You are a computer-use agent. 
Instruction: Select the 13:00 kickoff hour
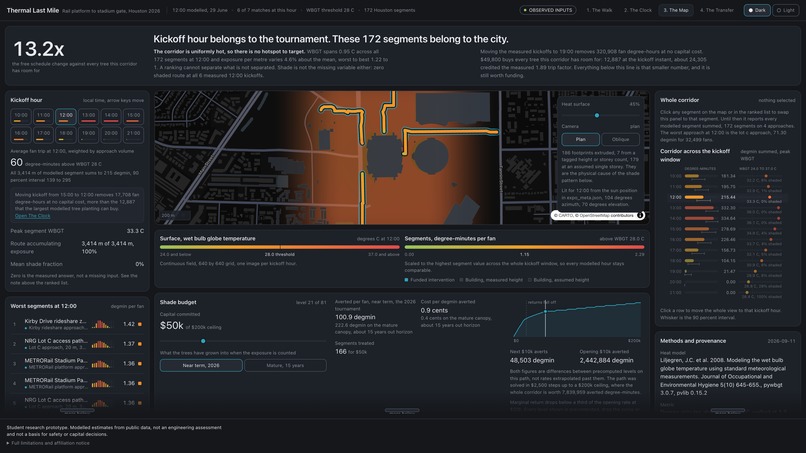click(88, 117)
